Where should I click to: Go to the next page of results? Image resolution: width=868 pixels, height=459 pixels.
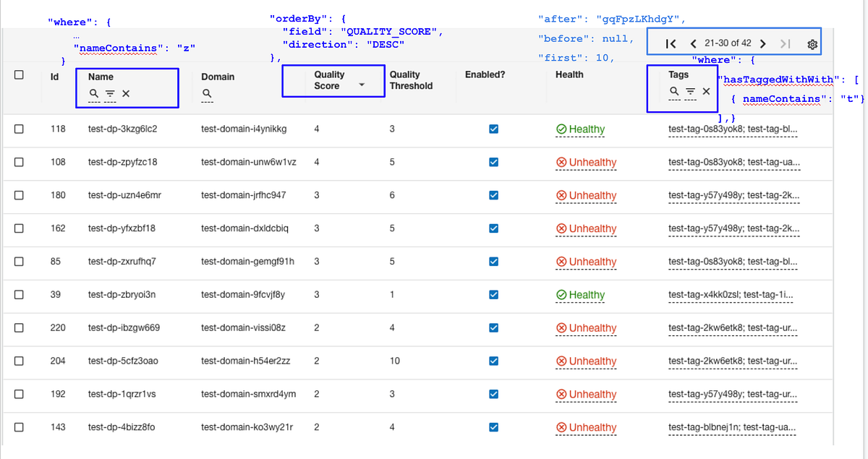click(x=762, y=44)
